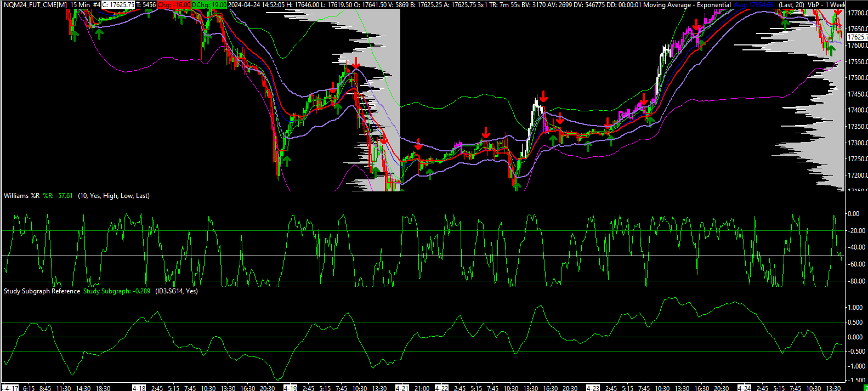Click the H: 17646.00 high value
Viewport: 868px width, 391px height.
pyautogui.click(x=304, y=4)
